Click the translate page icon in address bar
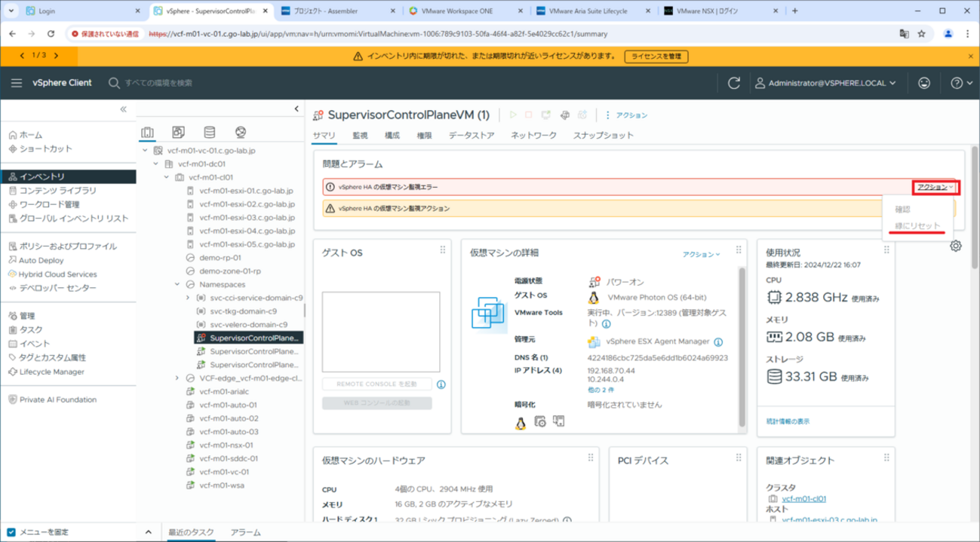980x542 pixels. tap(904, 34)
